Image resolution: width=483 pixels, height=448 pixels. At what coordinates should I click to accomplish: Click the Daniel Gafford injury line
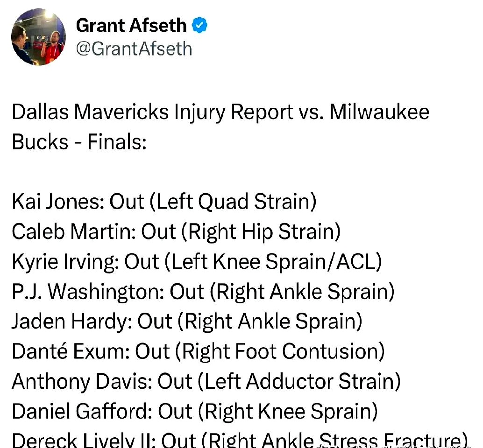click(194, 412)
